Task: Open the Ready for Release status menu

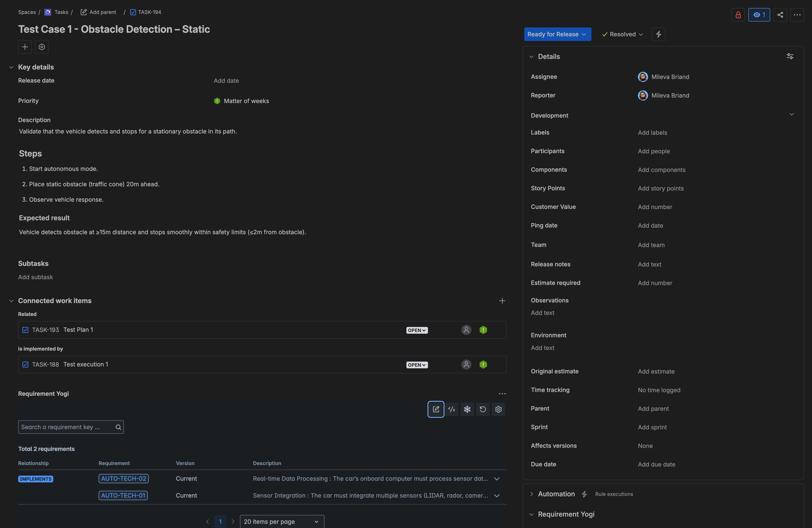Action: tap(557, 34)
